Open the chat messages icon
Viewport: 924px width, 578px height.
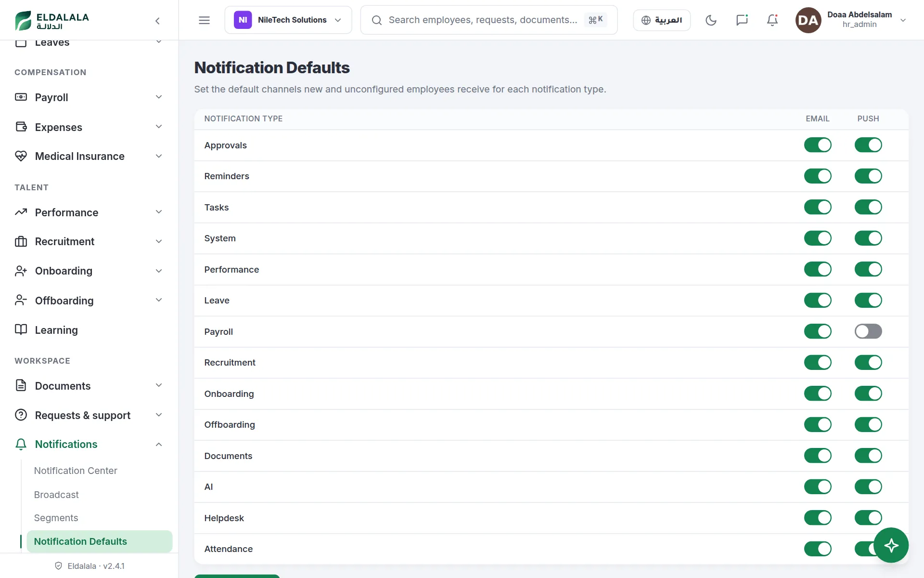(x=742, y=20)
